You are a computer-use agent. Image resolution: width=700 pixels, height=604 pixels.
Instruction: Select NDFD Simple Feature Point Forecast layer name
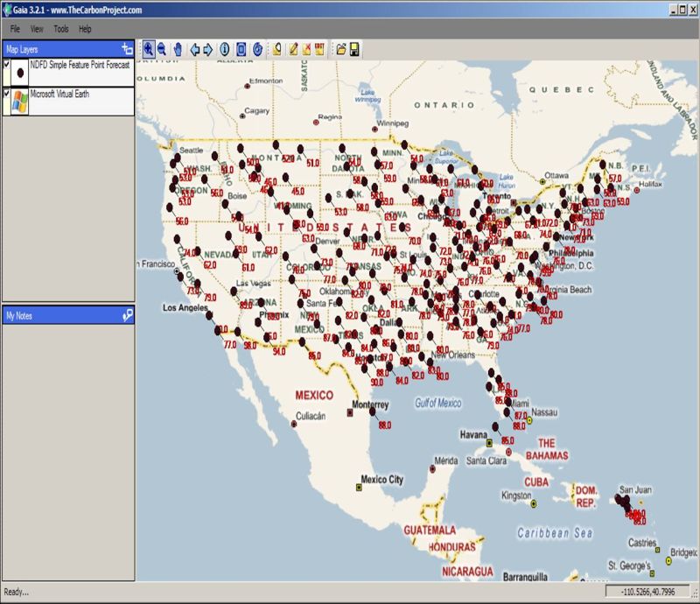pyautogui.click(x=80, y=65)
